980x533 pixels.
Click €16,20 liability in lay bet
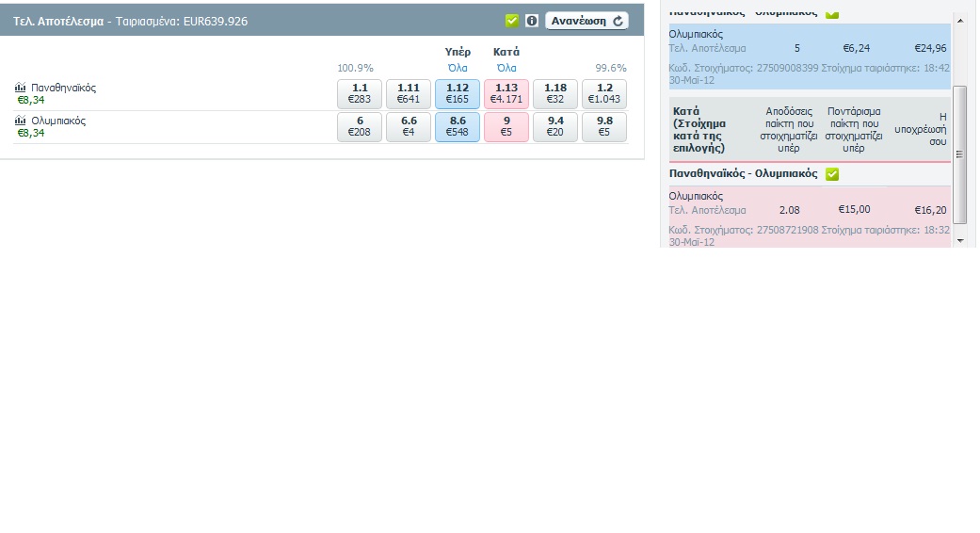[930, 211]
